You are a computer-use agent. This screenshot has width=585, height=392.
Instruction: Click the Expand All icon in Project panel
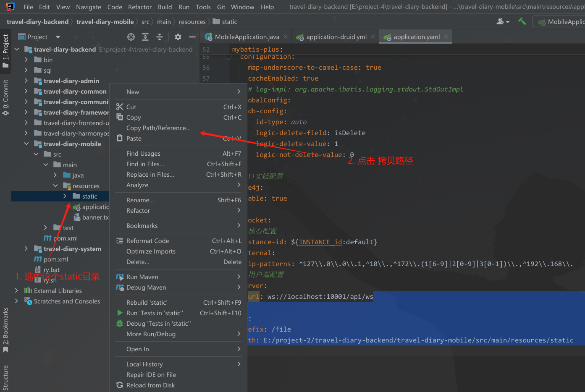[145, 37]
